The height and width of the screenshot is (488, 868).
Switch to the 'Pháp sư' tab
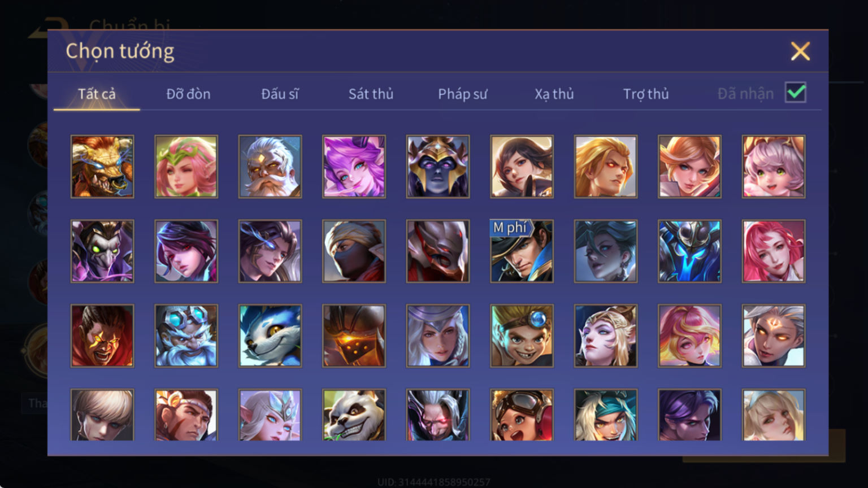pos(462,94)
